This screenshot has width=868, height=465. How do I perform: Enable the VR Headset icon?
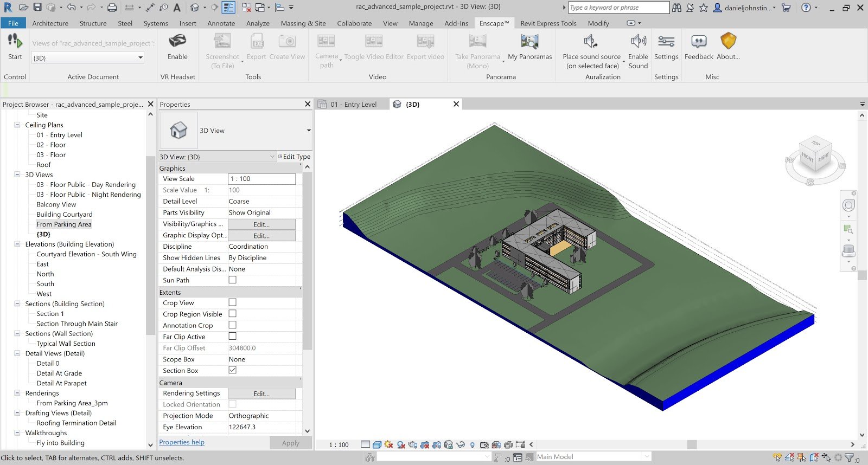coord(177,42)
